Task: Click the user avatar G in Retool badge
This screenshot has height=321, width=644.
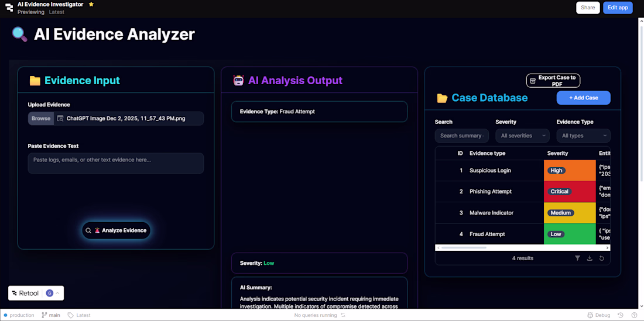Action: click(x=50, y=293)
